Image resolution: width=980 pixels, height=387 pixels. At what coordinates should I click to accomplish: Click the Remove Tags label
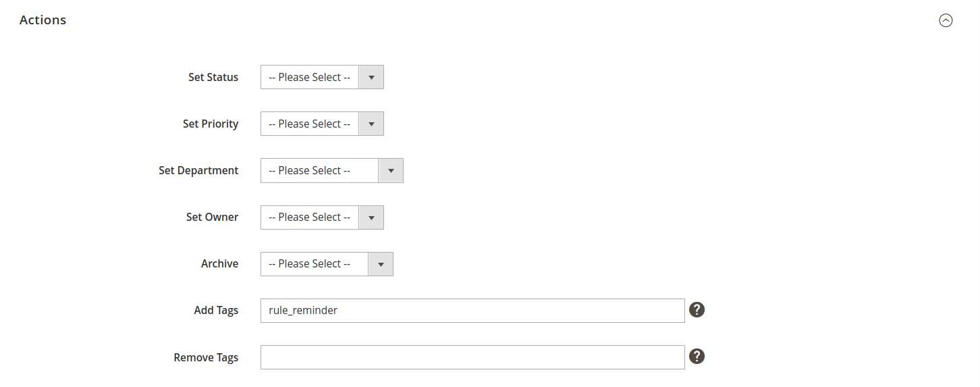click(x=206, y=357)
